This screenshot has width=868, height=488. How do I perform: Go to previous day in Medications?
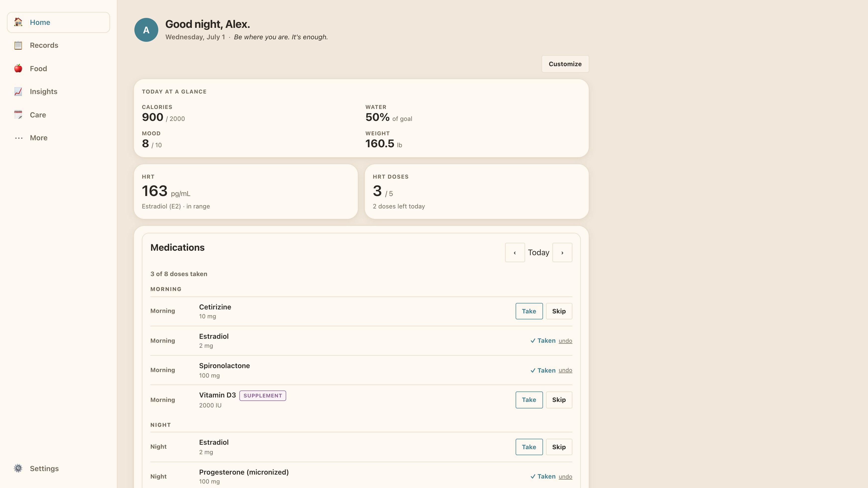click(x=515, y=253)
